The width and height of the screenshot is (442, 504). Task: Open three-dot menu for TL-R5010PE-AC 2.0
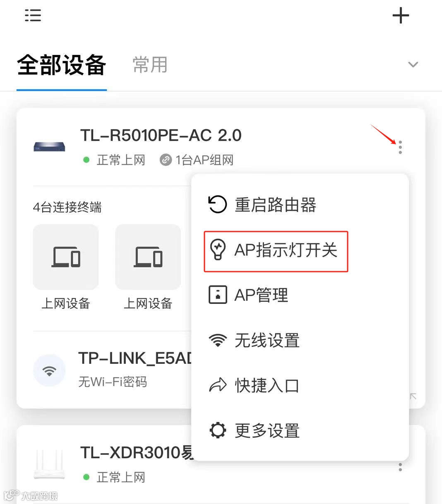400,147
